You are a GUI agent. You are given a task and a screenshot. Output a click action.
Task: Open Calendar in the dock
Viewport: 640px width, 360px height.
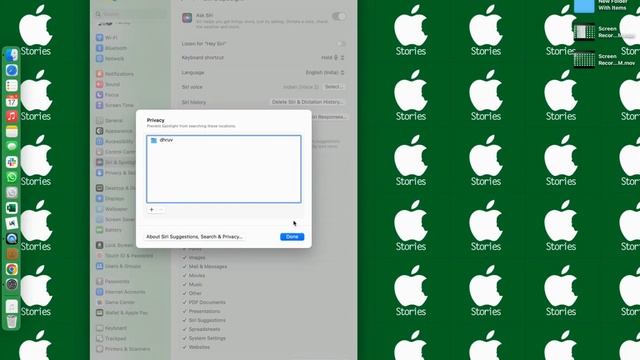coord(11,101)
